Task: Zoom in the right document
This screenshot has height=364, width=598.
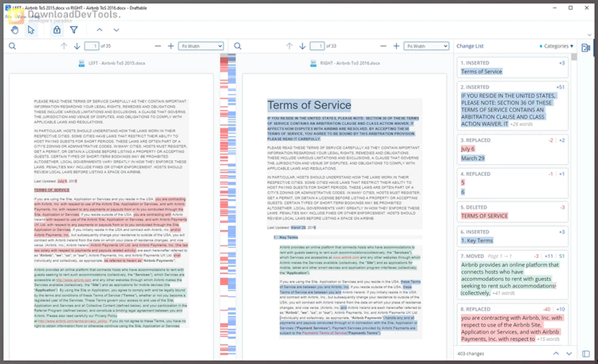Action: (396, 46)
